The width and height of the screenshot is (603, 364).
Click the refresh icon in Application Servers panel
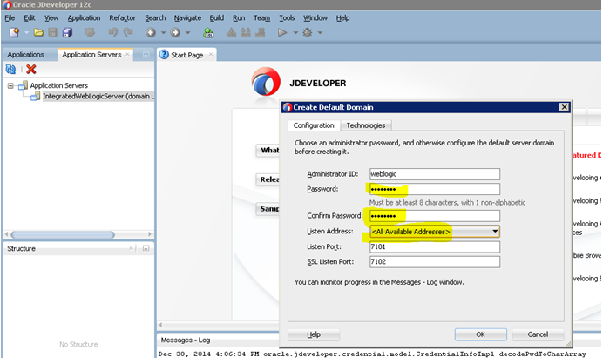(10, 69)
